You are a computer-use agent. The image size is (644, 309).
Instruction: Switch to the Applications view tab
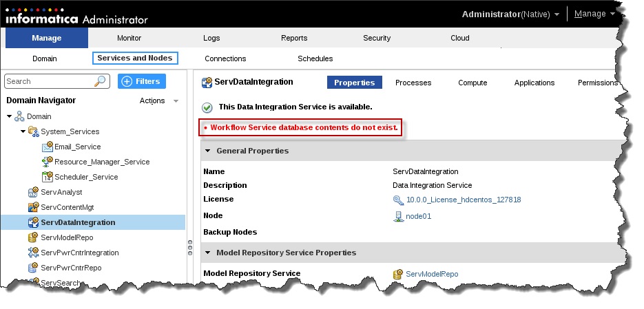(x=534, y=83)
